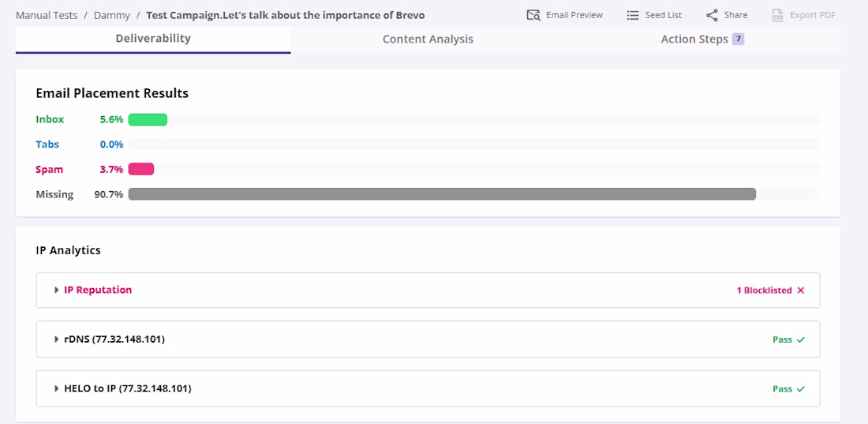This screenshot has width=868, height=424.
Task: Click the Email Preview envelope icon
Action: tap(533, 15)
